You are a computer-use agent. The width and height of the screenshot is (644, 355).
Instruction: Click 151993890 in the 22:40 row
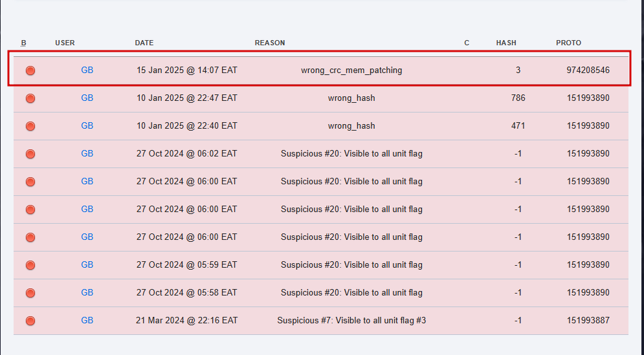point(588,125)
